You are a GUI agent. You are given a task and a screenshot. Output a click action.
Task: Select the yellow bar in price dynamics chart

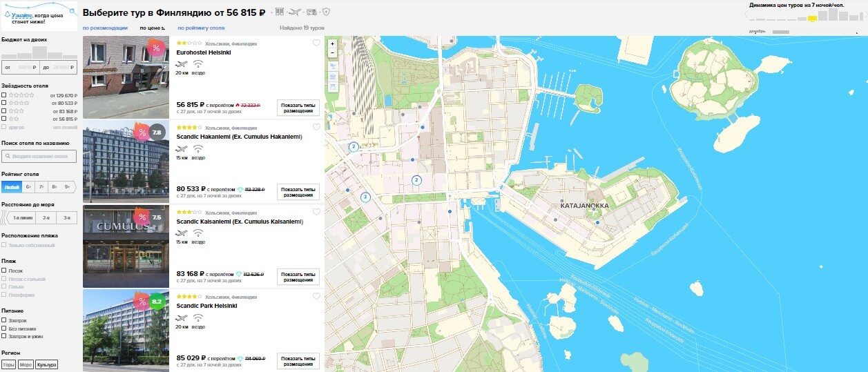coord(812,18)
